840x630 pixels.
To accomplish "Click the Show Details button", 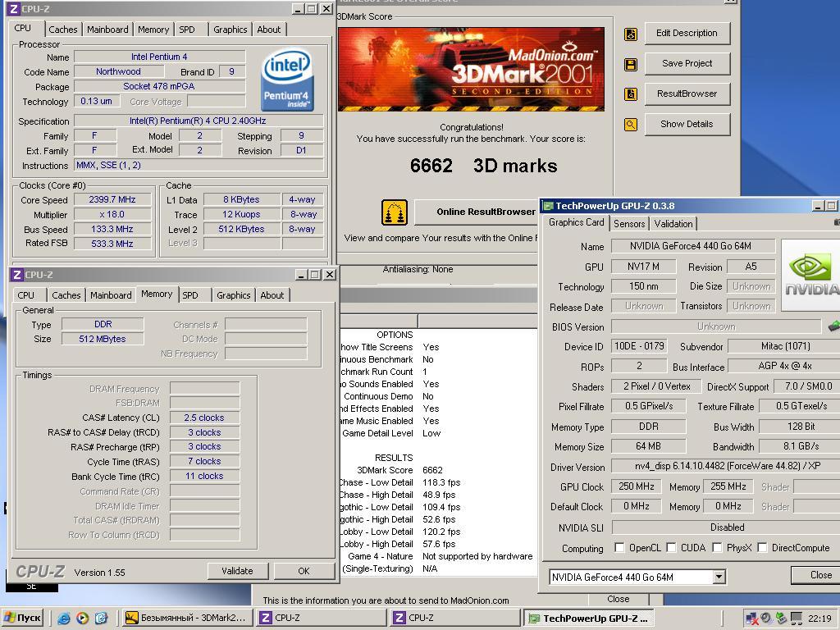I will (687, 124).
